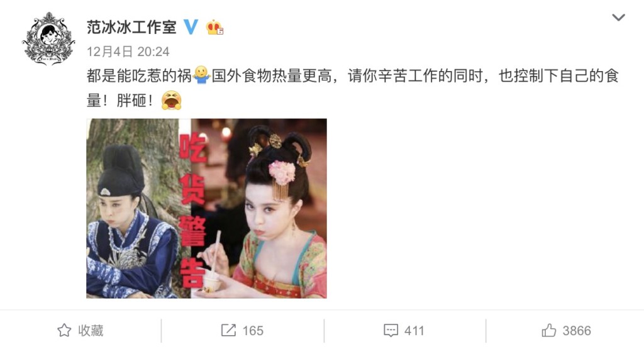Image resolution: width=644 pixels, height=347 pixels.
Task: Click the comment bubble icon
Action: (x=391, y=331)
